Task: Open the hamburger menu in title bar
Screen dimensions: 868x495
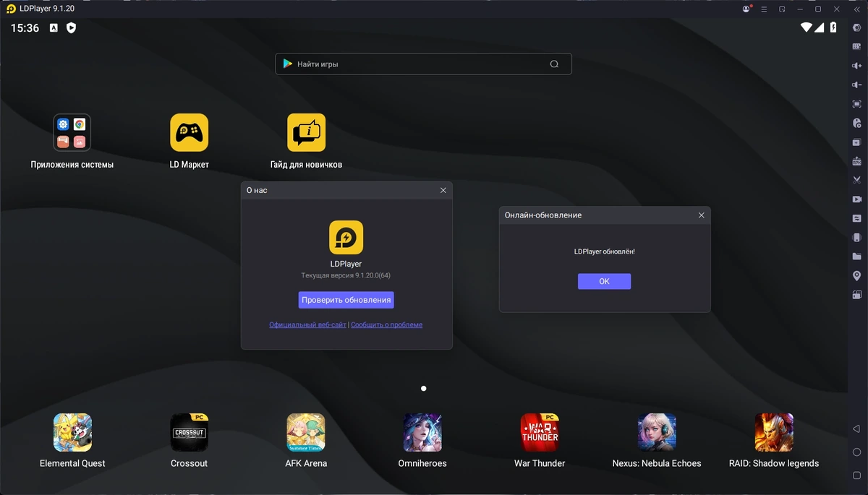Action: click(x=764, y=9)
